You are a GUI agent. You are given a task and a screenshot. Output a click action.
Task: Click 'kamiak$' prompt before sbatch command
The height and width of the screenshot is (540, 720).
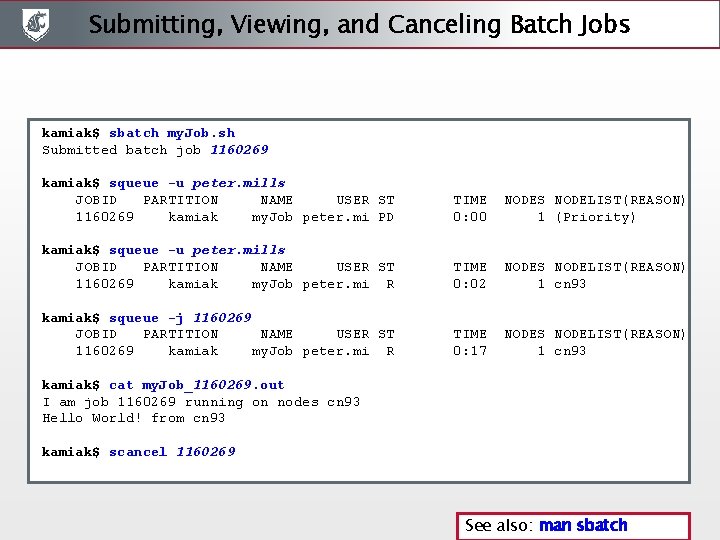[x=71, y=133]
